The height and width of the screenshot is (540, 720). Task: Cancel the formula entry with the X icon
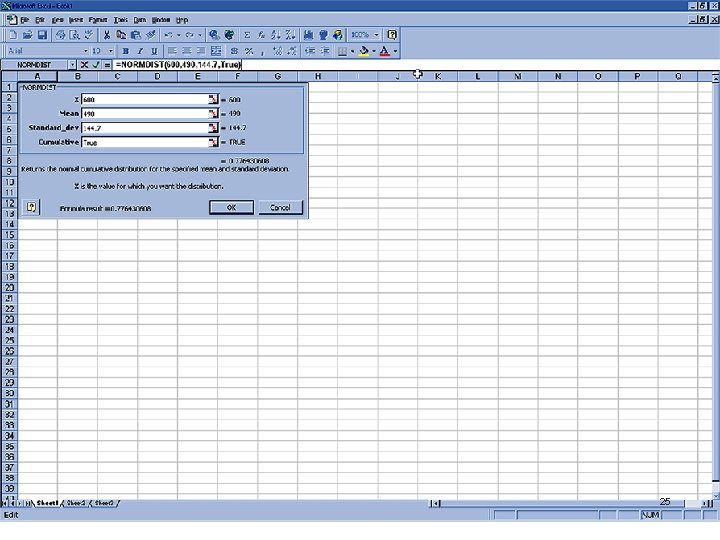click(84, 65)
